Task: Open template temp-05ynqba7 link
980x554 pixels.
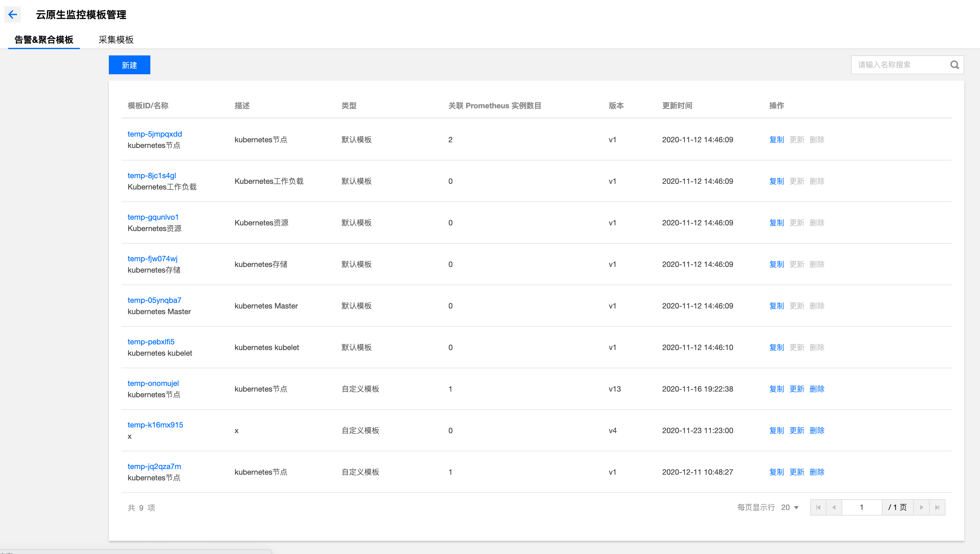Action: (x=154, y=300)
